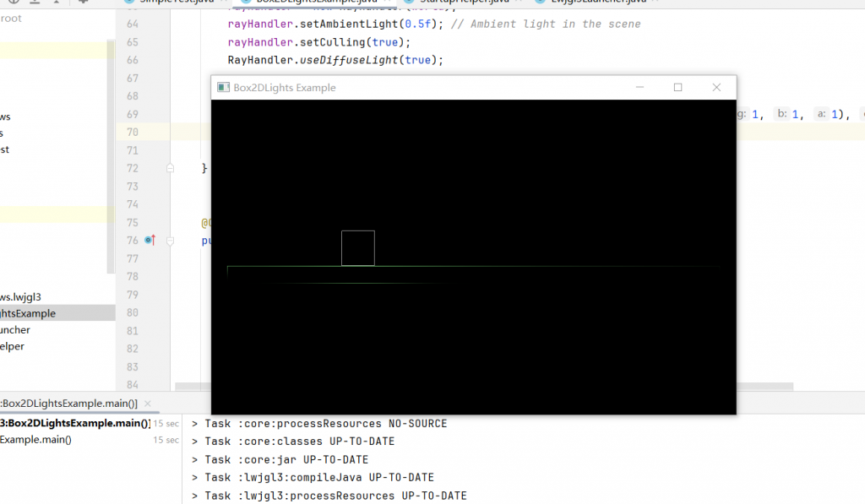Select the bold Box2DLightsExample.main() run tree entry
865x504 pixels.
coord(74,424)
